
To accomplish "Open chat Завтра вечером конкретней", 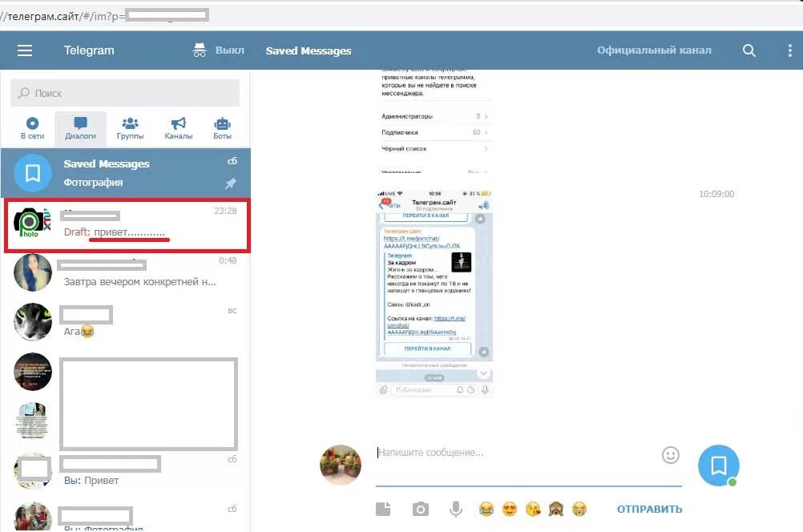I will (x=126, y=274).
